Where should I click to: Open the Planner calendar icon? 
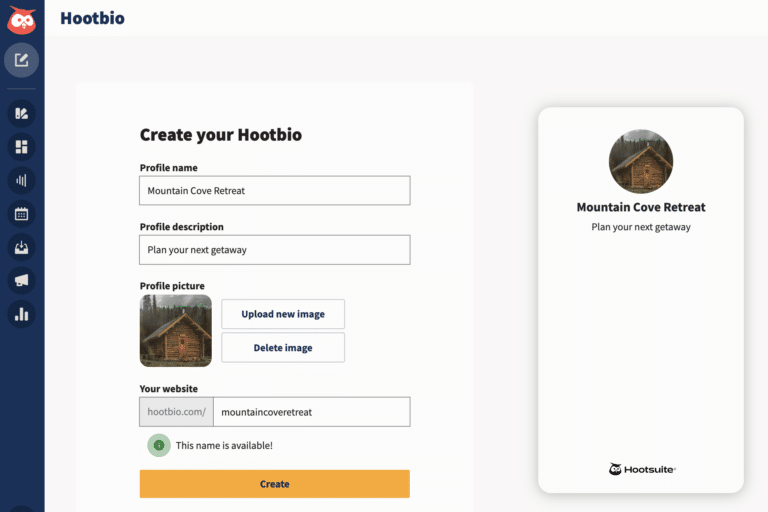pos(21,213)
